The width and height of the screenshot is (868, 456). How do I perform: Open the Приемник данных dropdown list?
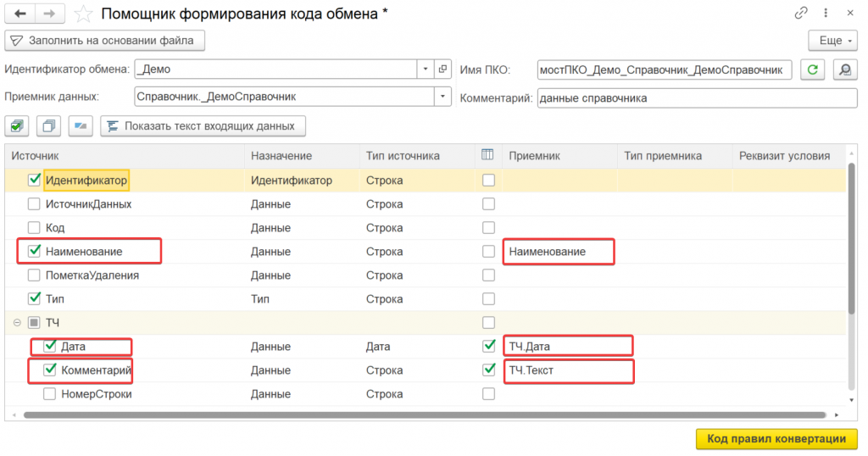click(442, 97)
